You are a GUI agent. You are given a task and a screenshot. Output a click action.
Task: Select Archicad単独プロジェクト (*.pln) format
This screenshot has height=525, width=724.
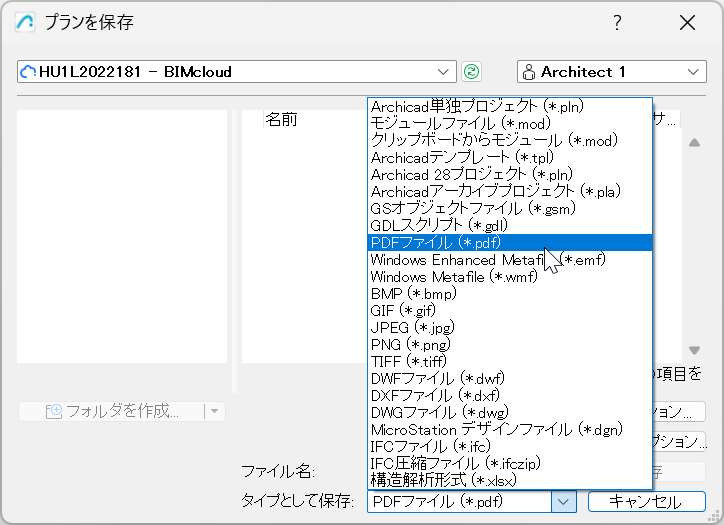pos(510,107)
